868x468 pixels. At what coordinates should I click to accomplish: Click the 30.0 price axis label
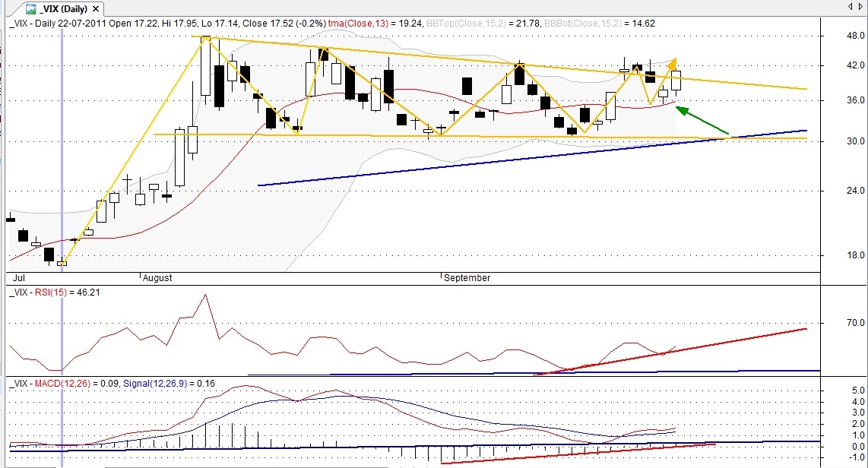pos(855,141)
